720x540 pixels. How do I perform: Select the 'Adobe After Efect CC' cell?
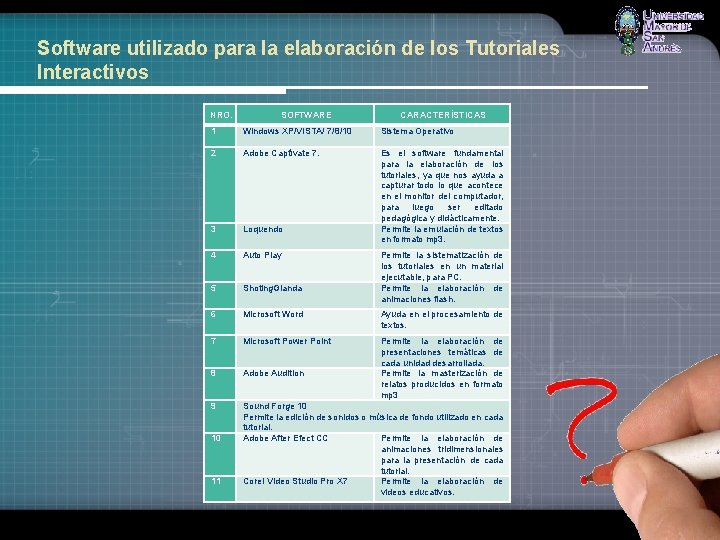[x=305, y=455]
